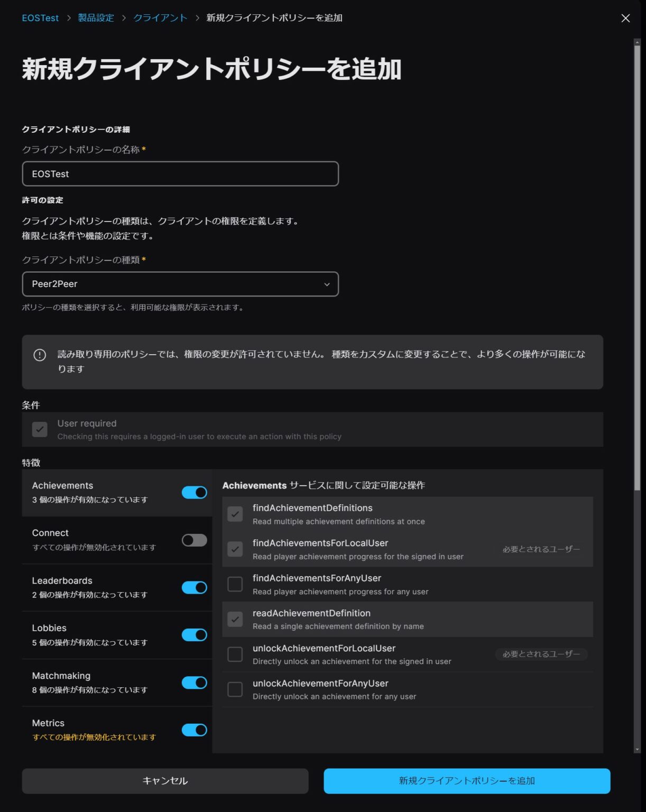The image size is (646, 812).
Task: Check the unlockAchievementForAnyUser box
Action: point(235,689)
